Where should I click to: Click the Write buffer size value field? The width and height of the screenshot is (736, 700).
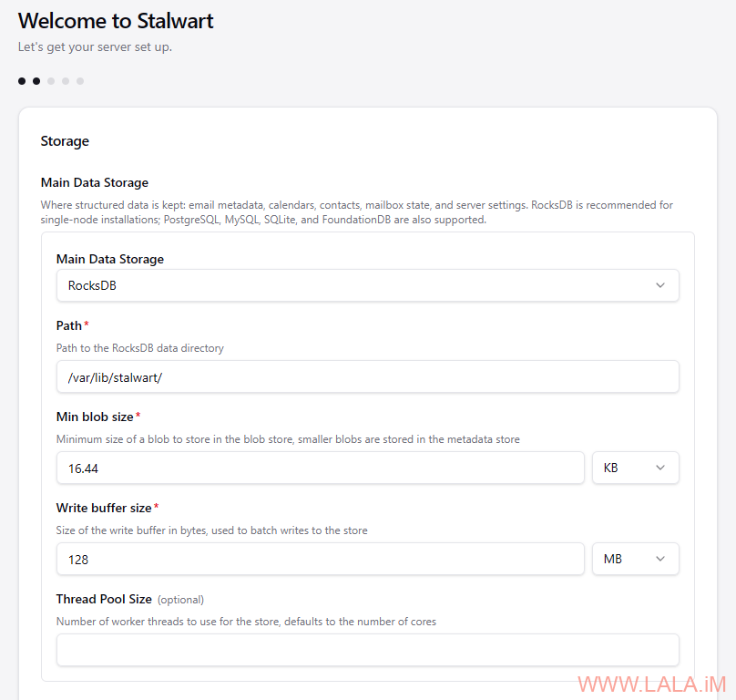pos(320,559)
